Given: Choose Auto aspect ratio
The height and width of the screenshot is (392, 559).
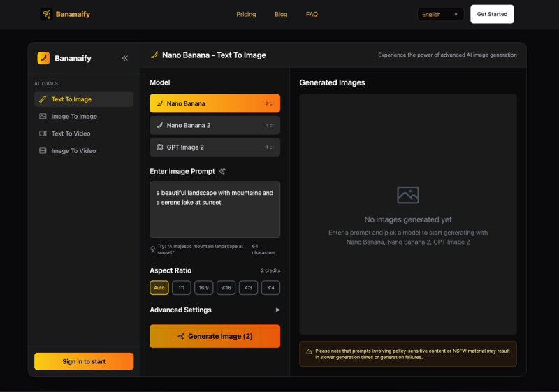Looking at the screenshot, I should [159, 288].
